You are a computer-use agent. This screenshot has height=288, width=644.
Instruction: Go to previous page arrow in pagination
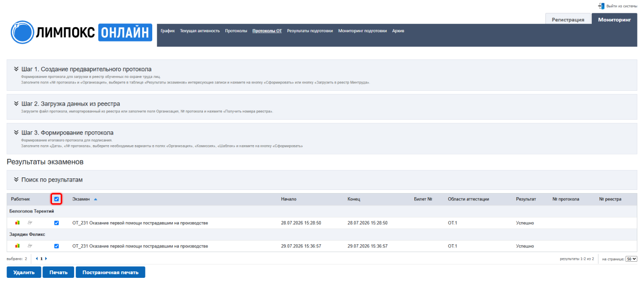point(37,259)
